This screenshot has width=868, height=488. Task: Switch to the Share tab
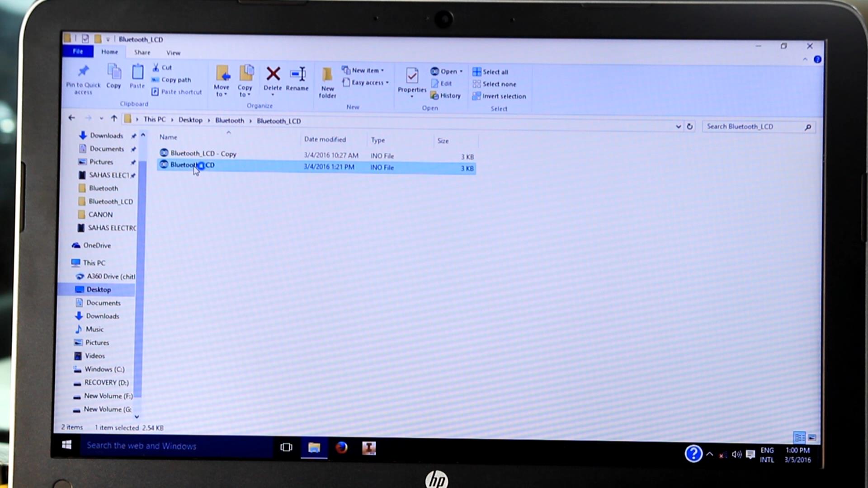point(142,52)
